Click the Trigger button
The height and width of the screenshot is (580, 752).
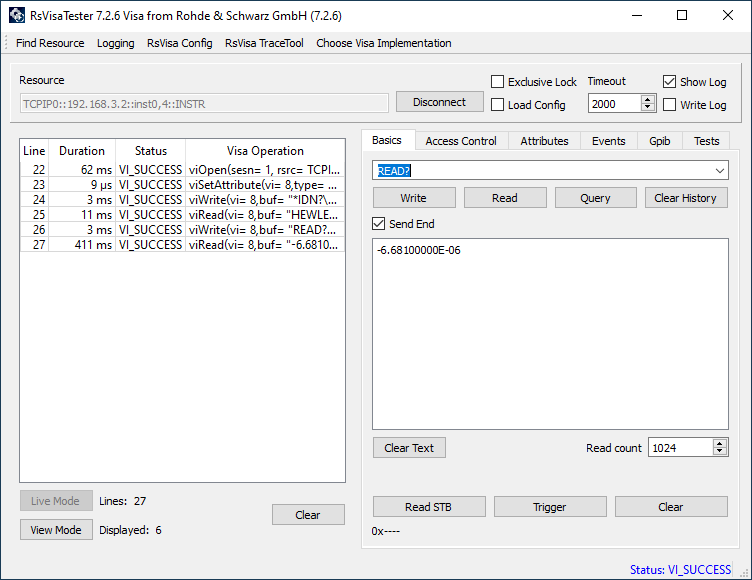tap(550, 507)
